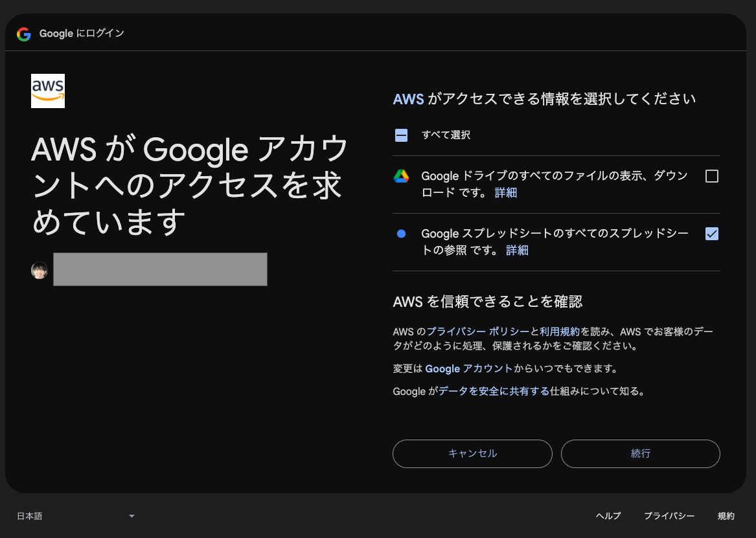This screenshot has height=538, width=756.
Task: Click the Google G logo icon
Action: (x=24, y=34)
